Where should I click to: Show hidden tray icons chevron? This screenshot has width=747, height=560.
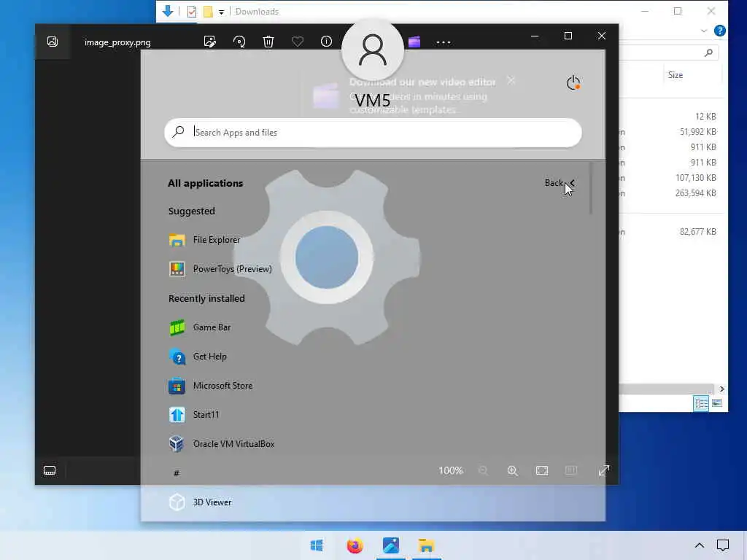pos(699,545)
